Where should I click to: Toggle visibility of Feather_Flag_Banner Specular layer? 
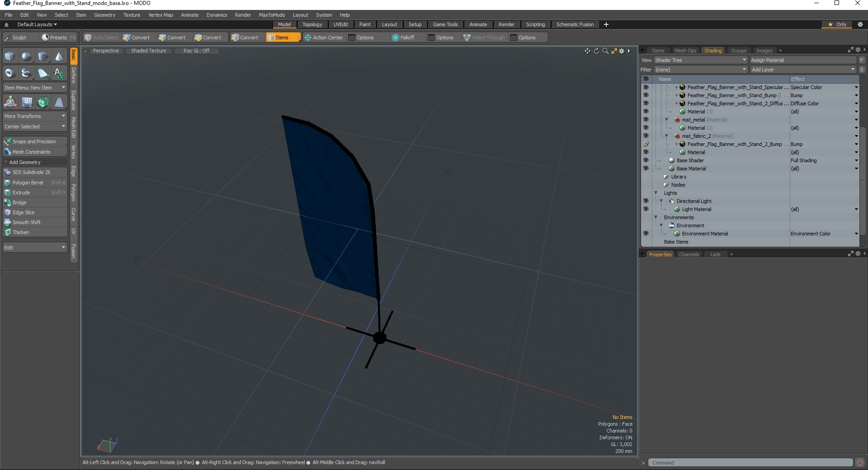[x=646, y=87]
